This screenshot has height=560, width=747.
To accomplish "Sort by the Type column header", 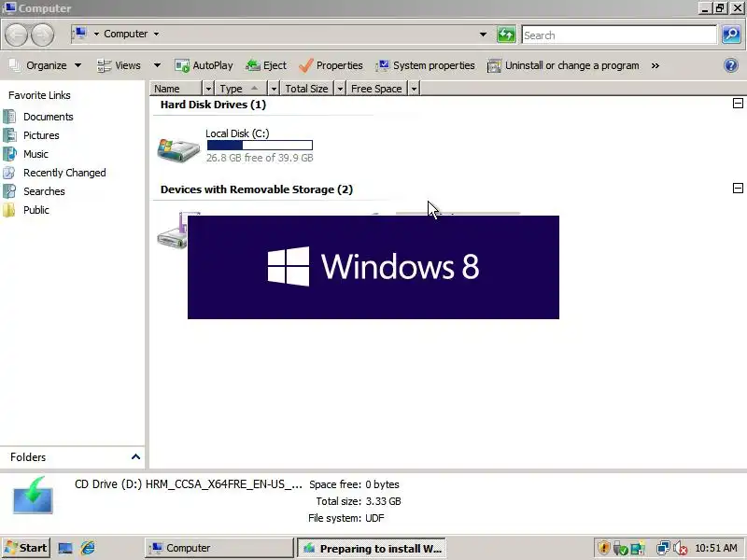I will point(242,89).
